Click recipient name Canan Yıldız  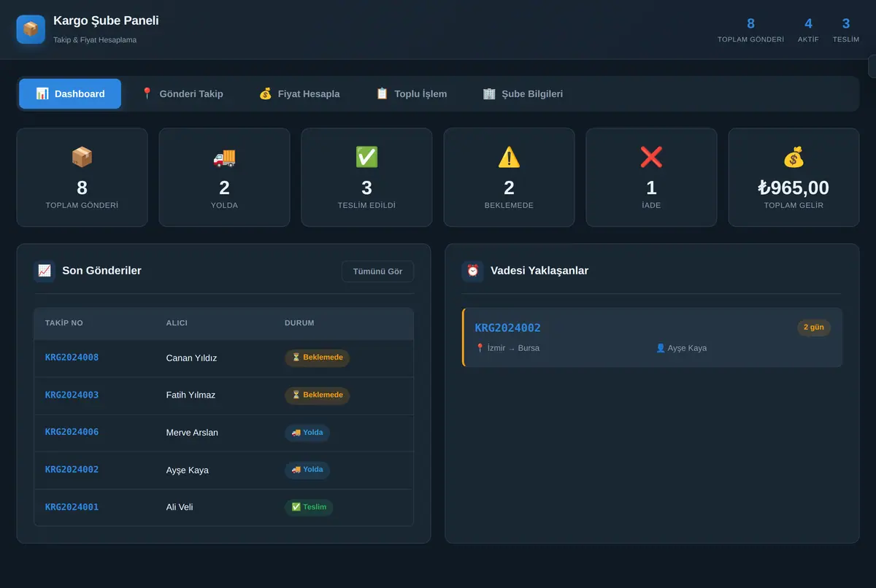pyautogui.click(x=191, y=358)
